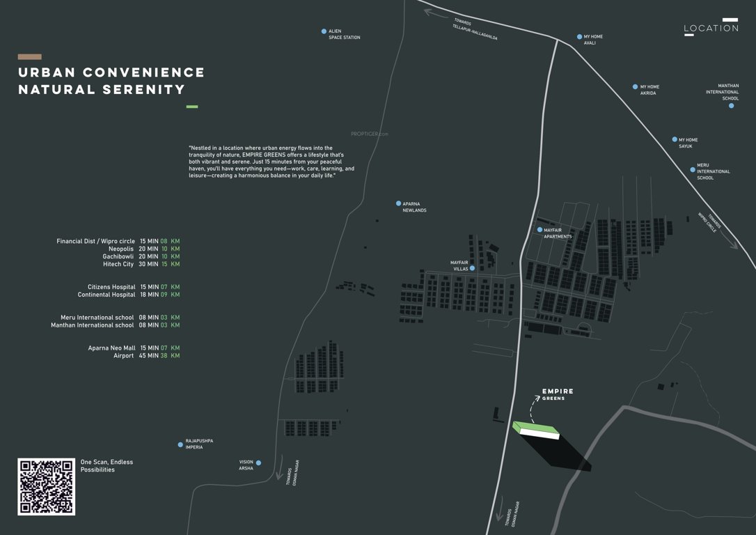Click the Financial Dist / Wipro circle row
The height and width of the screenshot is (535, 756).
[116, 240]
